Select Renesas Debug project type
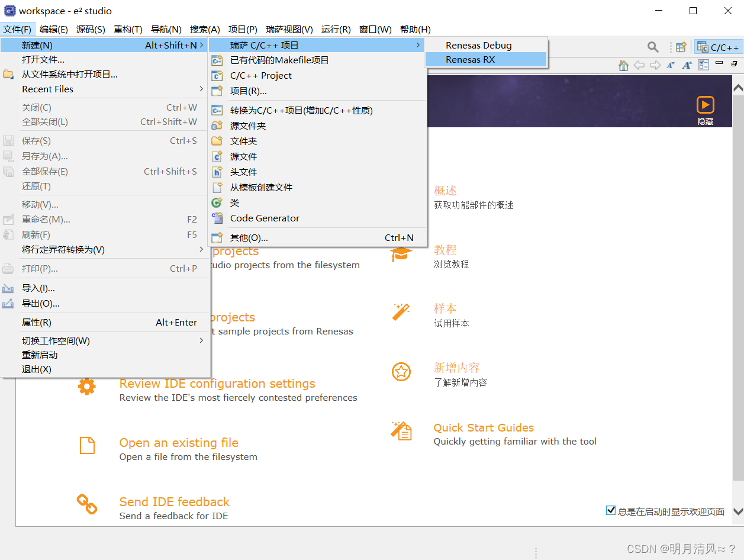The image size is (744, 560). pos(486,45)
